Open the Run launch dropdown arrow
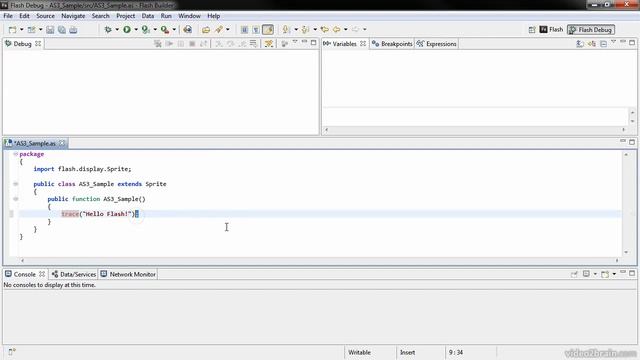 click(x=136, y=29)
